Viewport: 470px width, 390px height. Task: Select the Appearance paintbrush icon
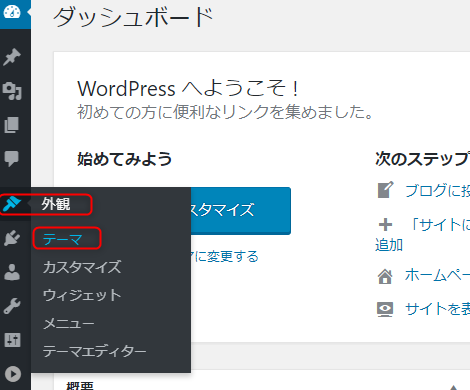click(12, 204)
